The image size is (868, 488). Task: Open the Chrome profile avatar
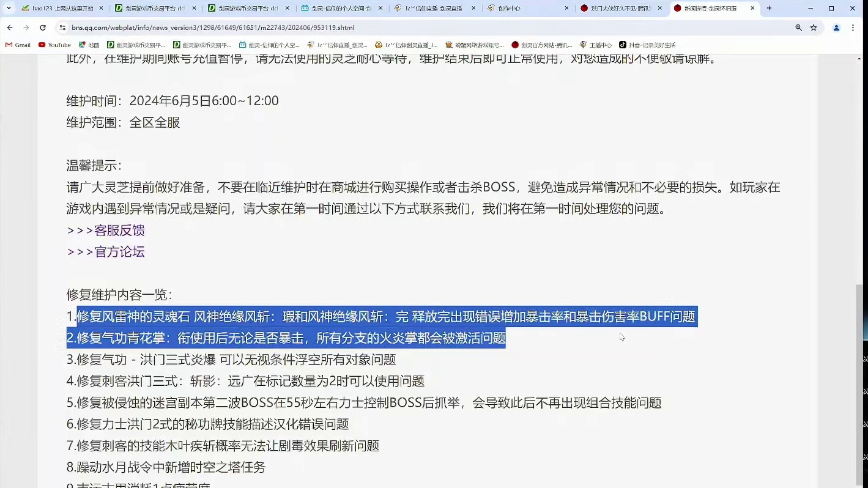tap(836, 28)
